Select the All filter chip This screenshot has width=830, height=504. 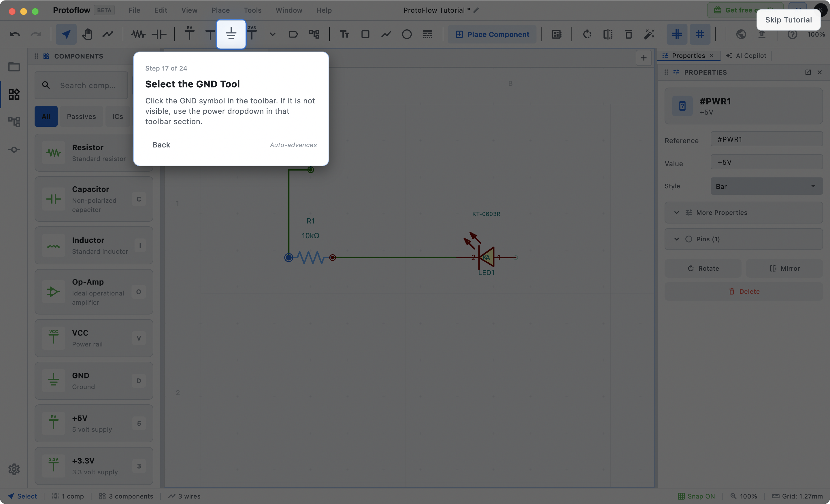(46, 116)
